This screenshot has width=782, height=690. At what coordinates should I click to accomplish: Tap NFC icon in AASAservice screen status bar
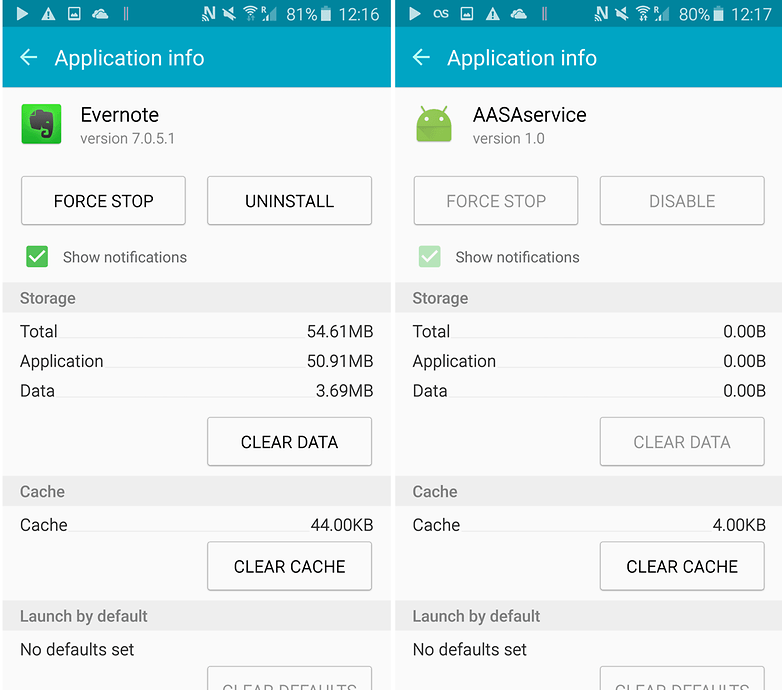(601, 14)
